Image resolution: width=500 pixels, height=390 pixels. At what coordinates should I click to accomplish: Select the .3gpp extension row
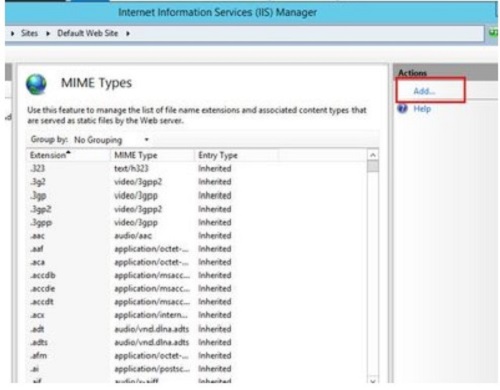tap(197, 222)
